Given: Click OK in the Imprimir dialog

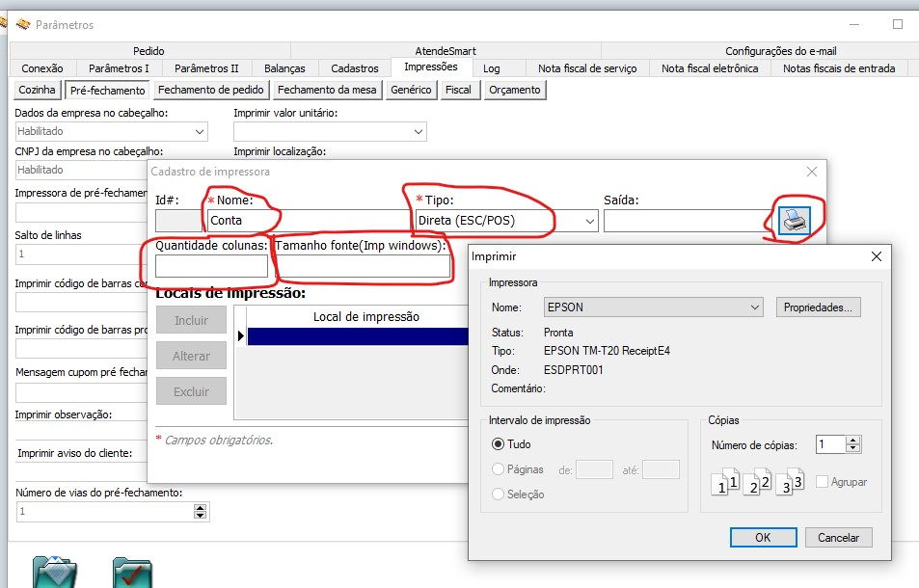Looking at the screenshot, I should (x=763, y=538).
